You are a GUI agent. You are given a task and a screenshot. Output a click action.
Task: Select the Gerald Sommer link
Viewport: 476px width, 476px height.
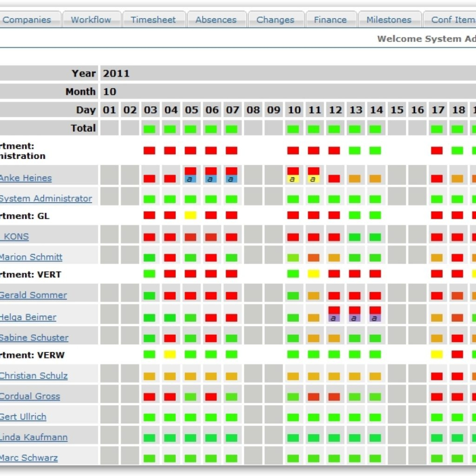click(x=33, y=295)
